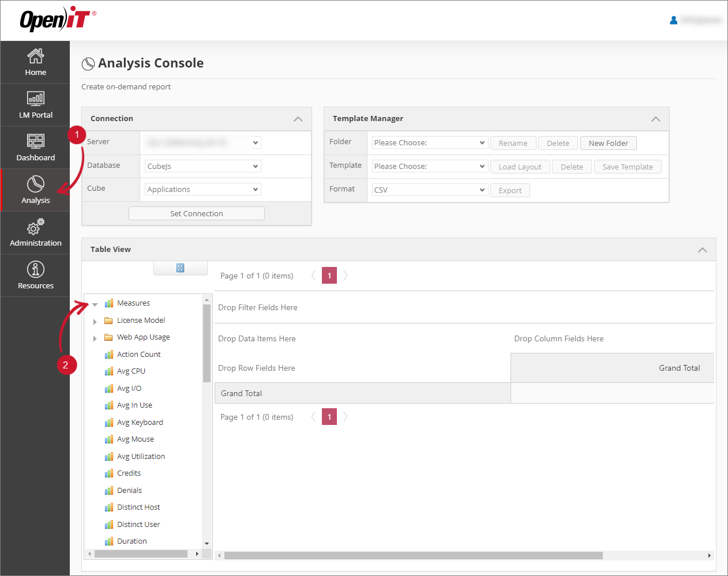
Task: Click the field list grid icon
Action: coord(180,268)
